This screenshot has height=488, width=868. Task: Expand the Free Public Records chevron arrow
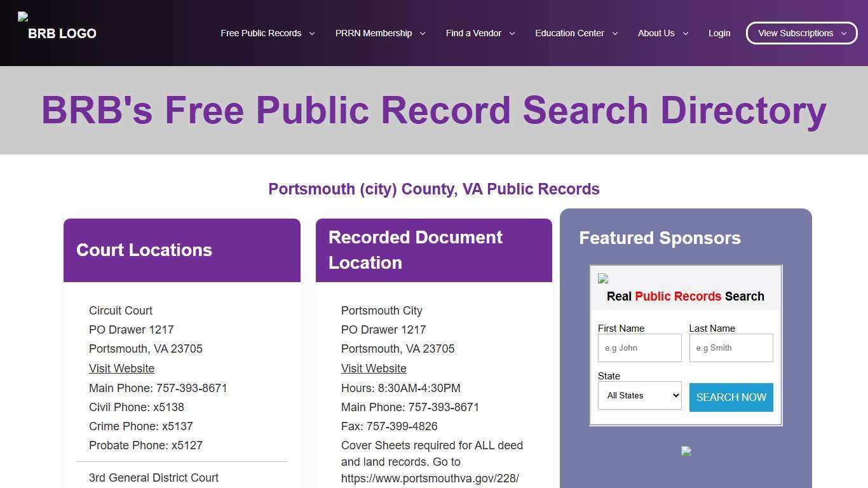(x=311, y=33)
